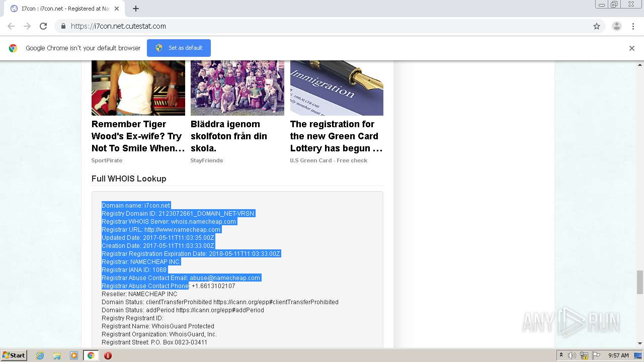Click U.S Green Card - Free check label
This screenshot has width=644, height=362.
(329, 160)
